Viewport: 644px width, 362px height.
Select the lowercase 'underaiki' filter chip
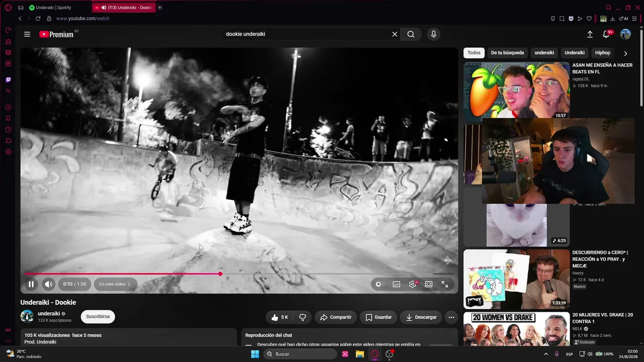(544, 53)
